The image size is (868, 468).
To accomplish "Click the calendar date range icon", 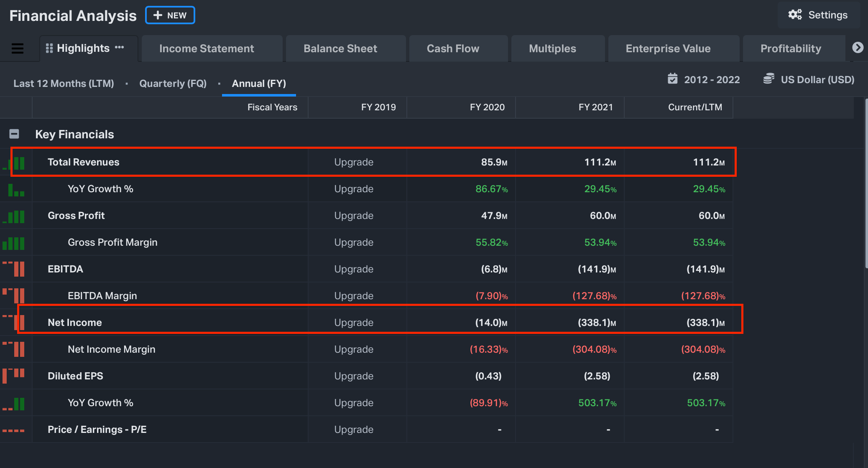I will tap(672, 79).
